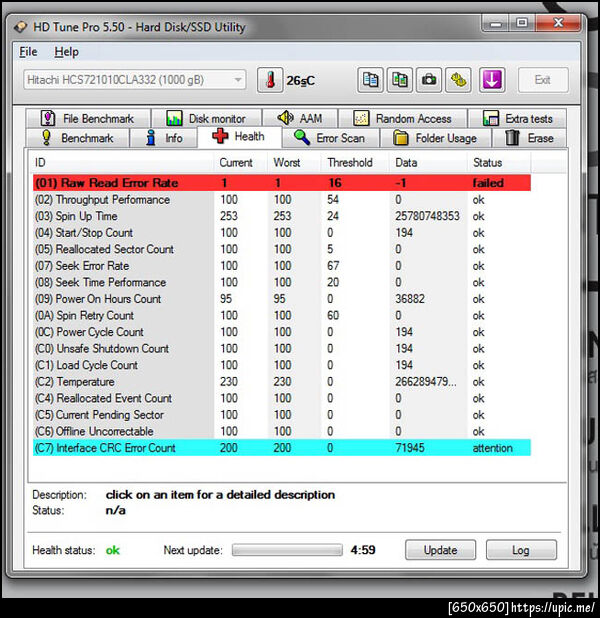The width and height of the screenshot is (600, 618).
Task: Click the Exit button
Action: pyautogui.click(x=543, y=80)
